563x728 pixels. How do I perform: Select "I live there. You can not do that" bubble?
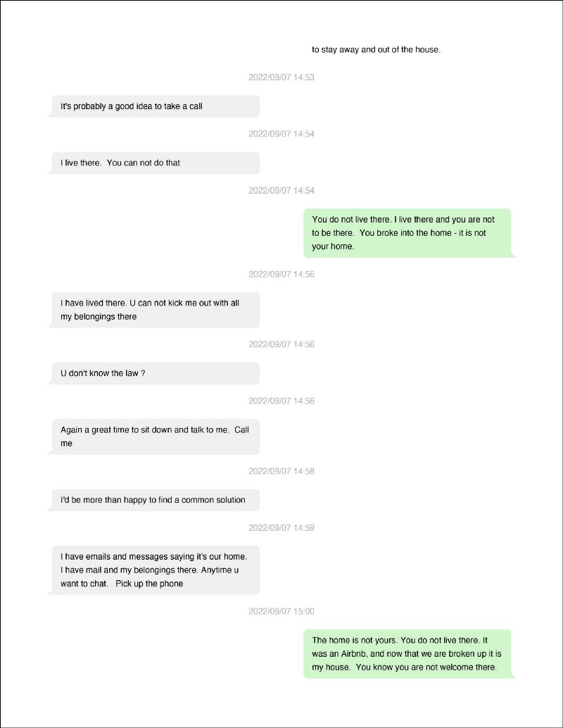click(155, 163)
